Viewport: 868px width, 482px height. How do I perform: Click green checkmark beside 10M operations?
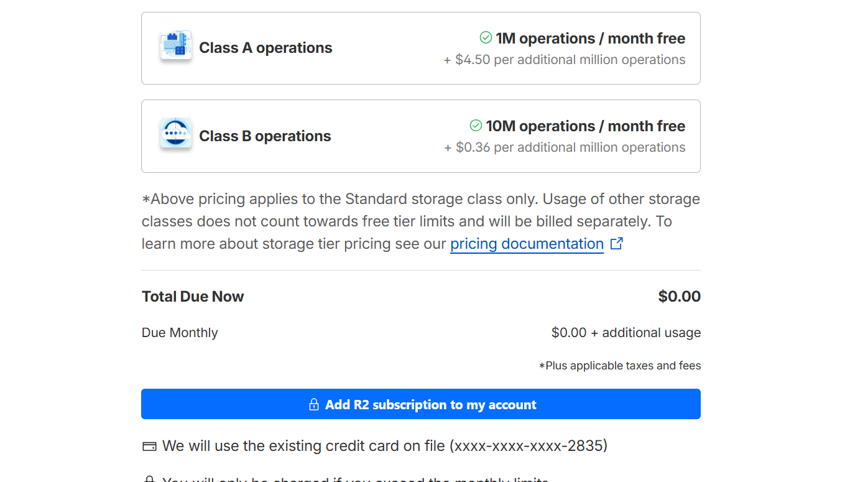[476, 126]
